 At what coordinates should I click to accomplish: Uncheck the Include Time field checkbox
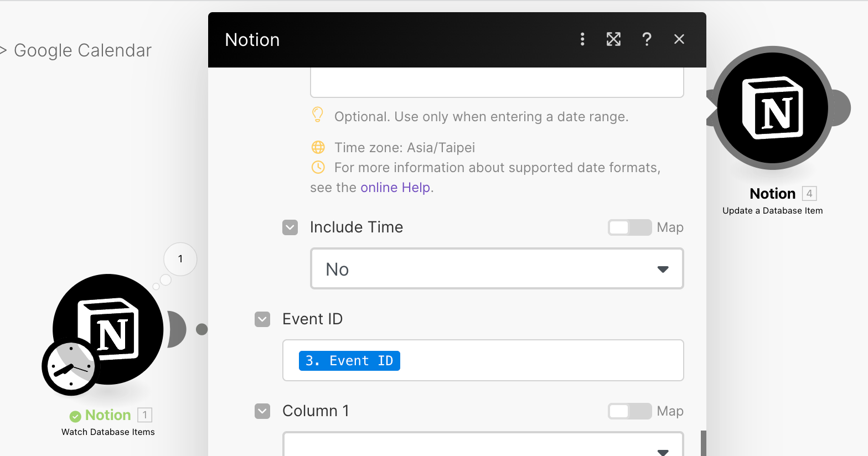pyautogui.click(x=290, y=227)
